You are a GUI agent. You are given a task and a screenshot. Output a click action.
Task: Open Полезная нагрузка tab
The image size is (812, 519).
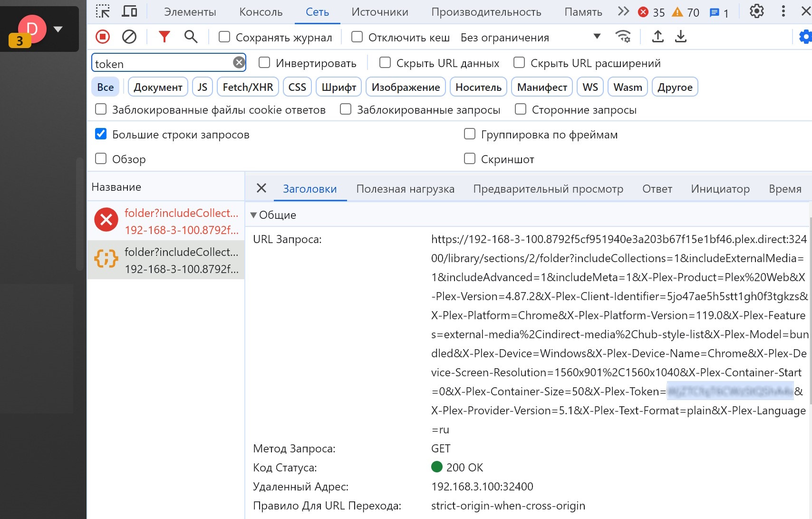(x=406, y=189)
